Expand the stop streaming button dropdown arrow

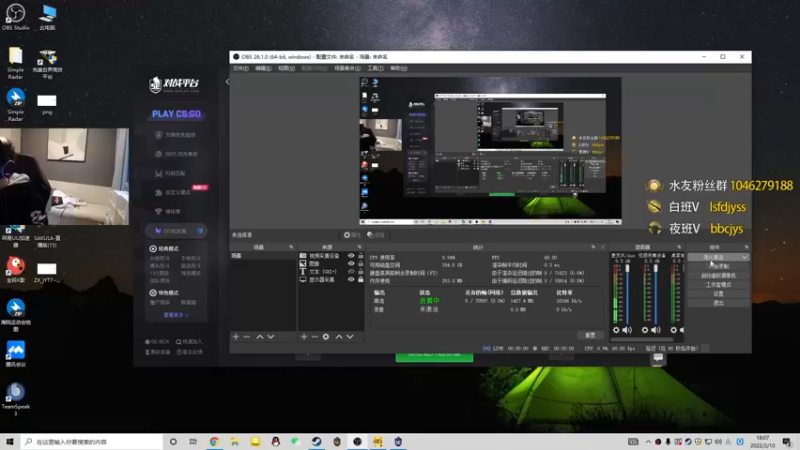tap(744, 257)
